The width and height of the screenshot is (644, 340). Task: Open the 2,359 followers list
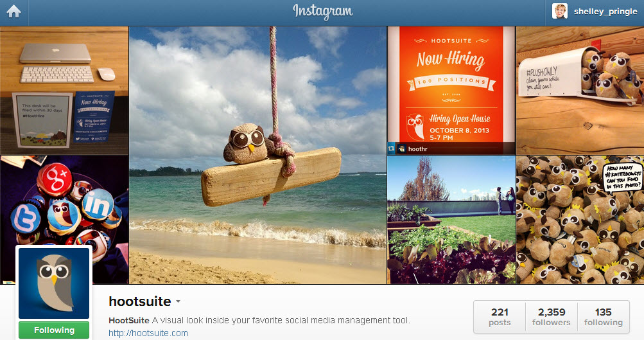(x=551, y=317)
